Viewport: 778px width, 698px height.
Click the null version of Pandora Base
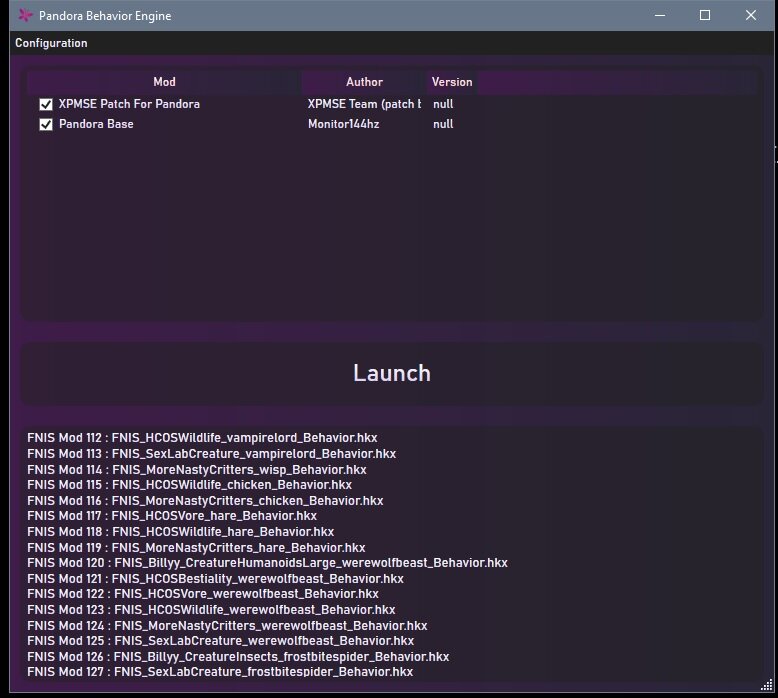pos(443,124)
